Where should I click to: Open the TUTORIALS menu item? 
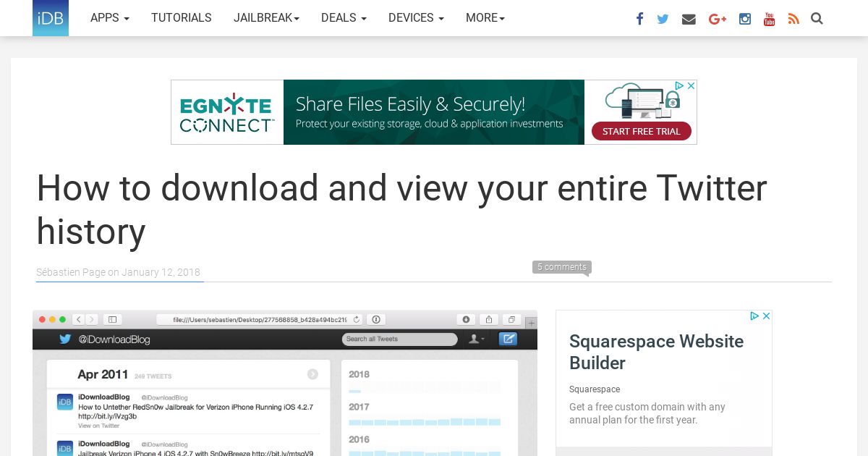tap(182, 18)
